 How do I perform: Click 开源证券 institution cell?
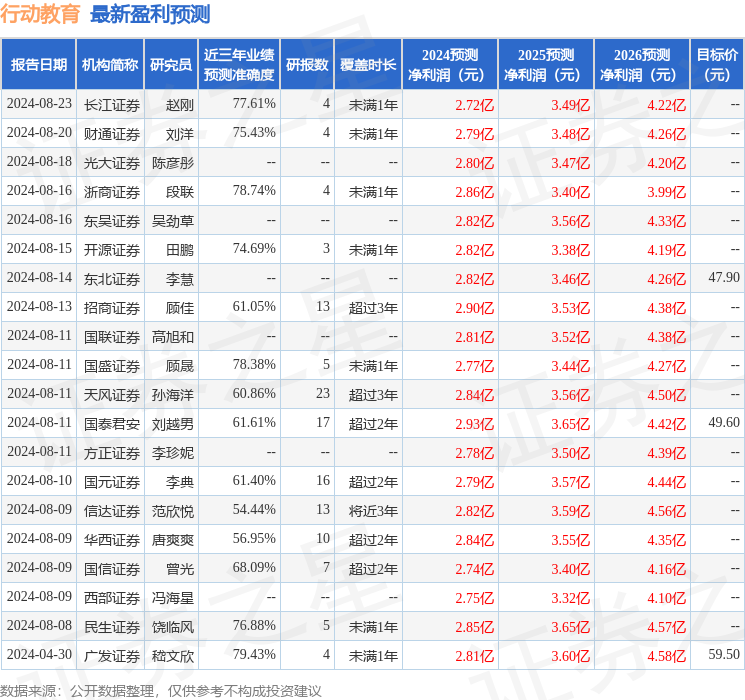click(x=112, y=250)
